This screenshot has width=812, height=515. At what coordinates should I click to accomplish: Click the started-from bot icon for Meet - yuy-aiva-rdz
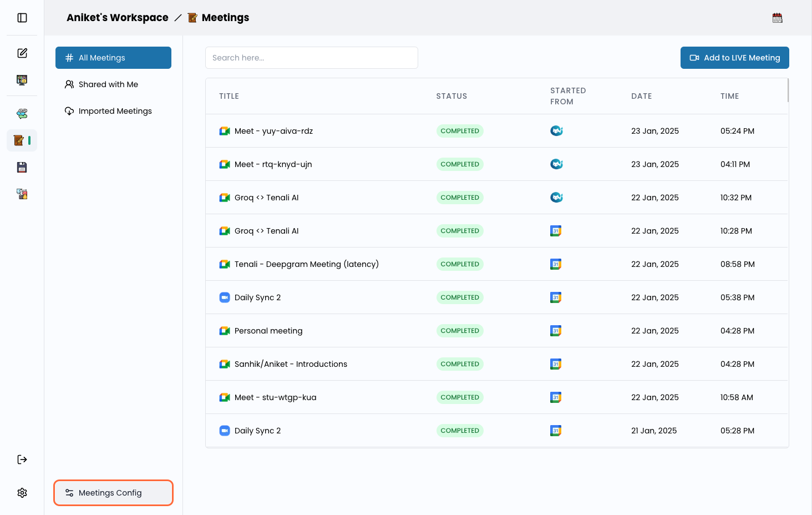pyautogui.click(x=556, y=131)
